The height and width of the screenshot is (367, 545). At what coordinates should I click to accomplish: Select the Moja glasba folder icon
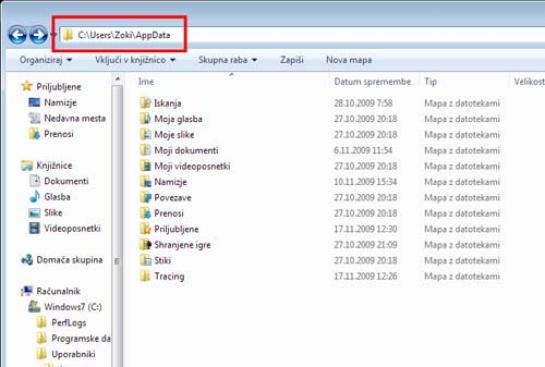tap(146, 119)
